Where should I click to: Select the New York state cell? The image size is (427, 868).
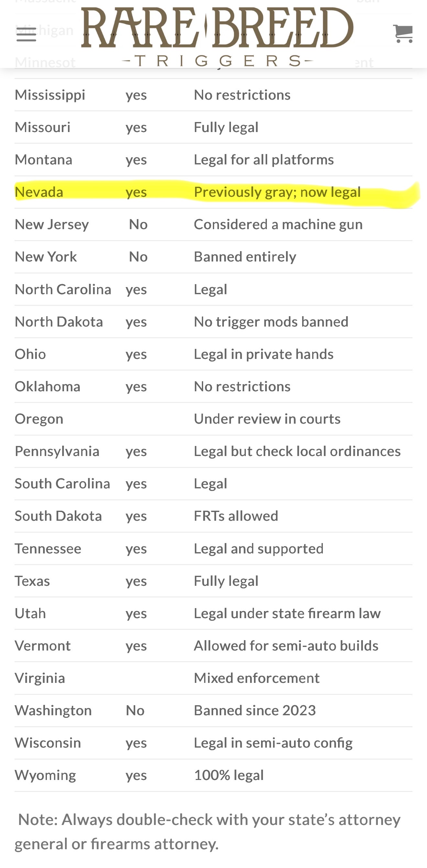46,257
